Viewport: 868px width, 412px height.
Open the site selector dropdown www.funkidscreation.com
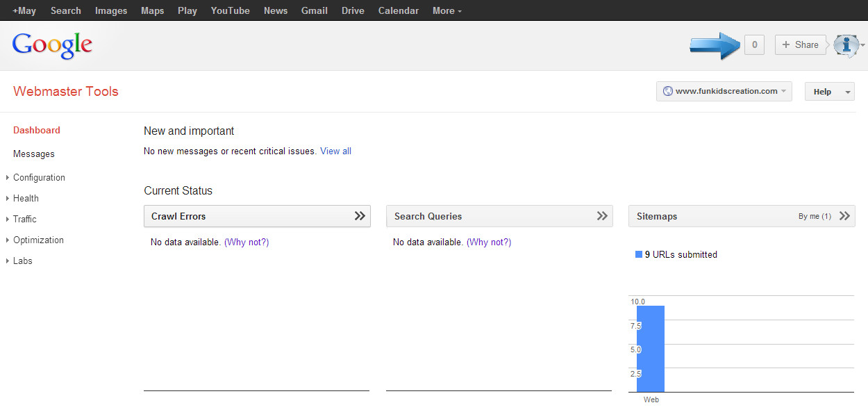pyautogui.click(x=724, y=91)
